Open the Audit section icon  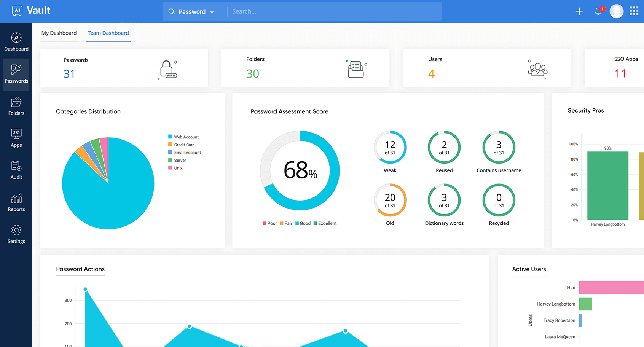16,166
